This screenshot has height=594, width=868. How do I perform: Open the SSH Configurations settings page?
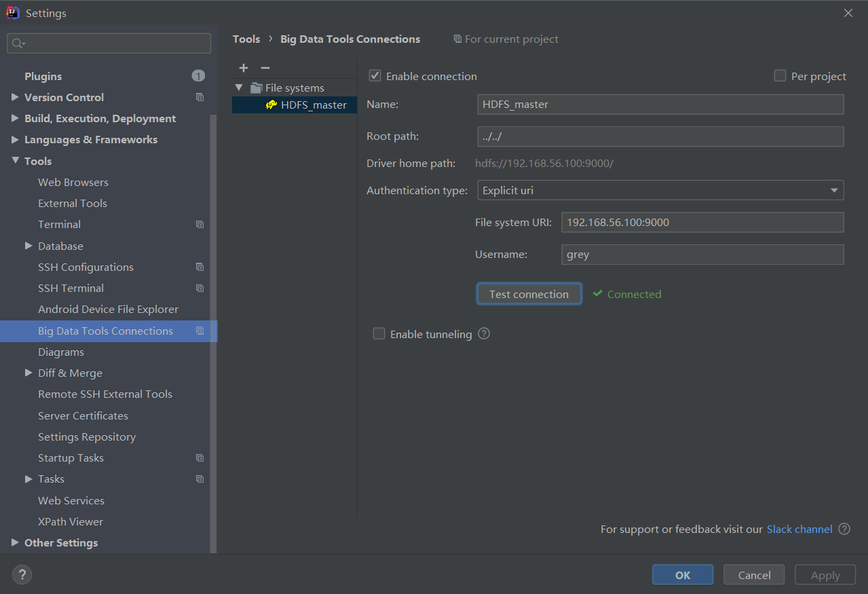coord(86,267)
